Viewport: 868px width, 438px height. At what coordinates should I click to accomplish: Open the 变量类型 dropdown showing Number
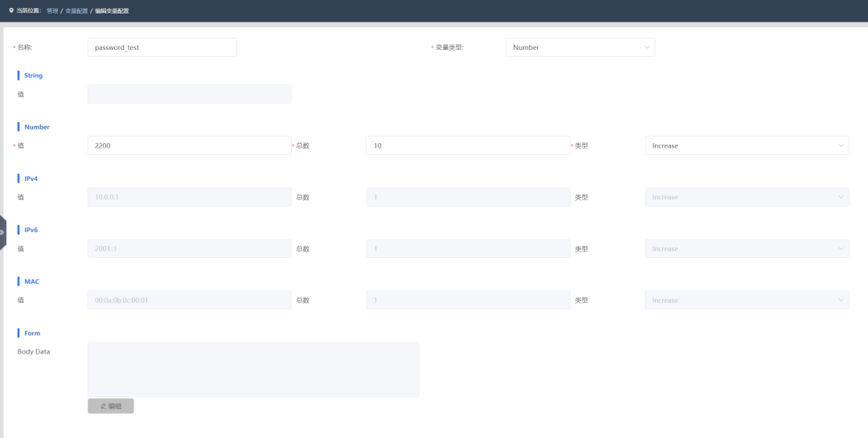579,47
